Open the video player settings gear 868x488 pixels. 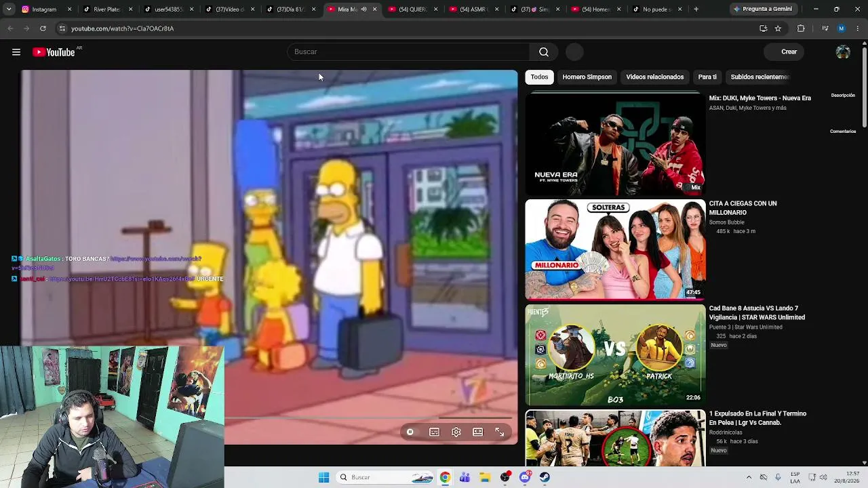pos(456,432)
